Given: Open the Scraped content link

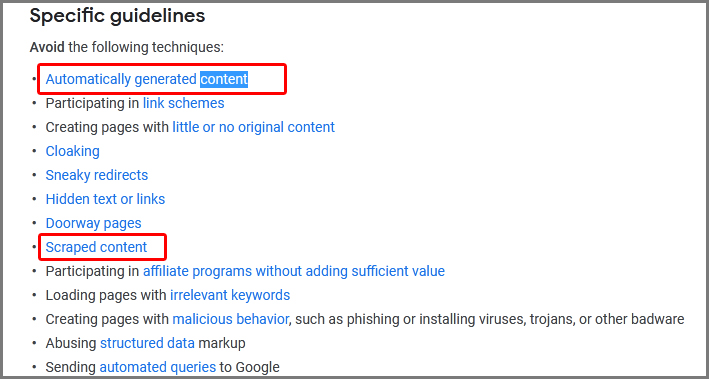Looking at the screenshot, I should point(96,247).
